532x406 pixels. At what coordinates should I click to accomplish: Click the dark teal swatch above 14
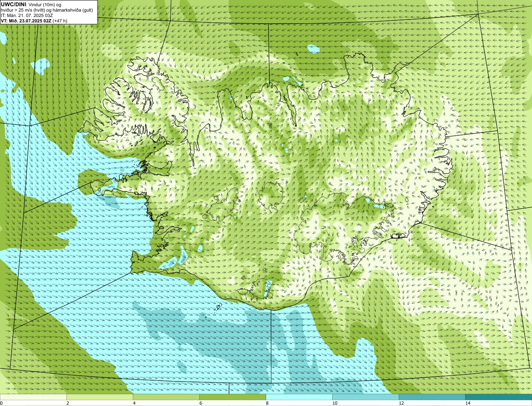(x=499, y=397)
